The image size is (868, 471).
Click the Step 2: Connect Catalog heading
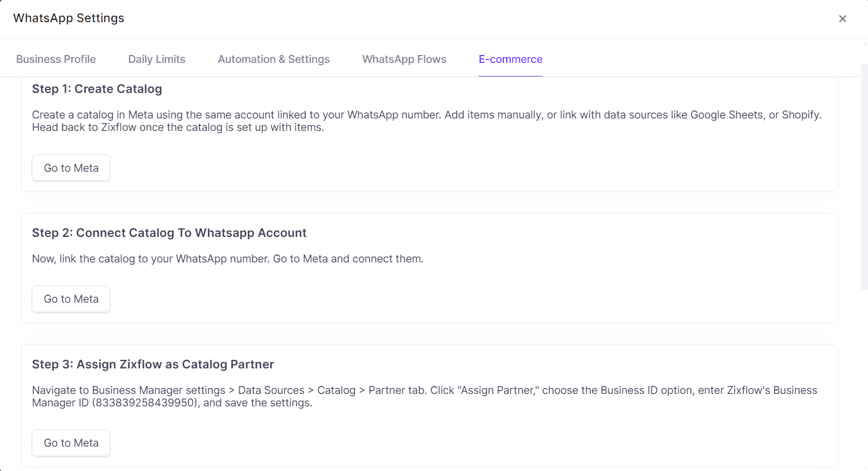click(x=169, y=233)
